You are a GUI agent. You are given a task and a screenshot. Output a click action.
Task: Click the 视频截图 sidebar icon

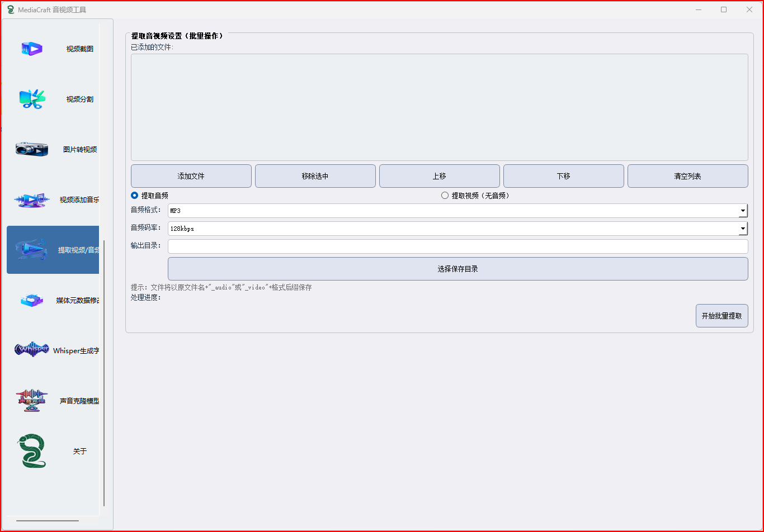click(x=32, y=49)
